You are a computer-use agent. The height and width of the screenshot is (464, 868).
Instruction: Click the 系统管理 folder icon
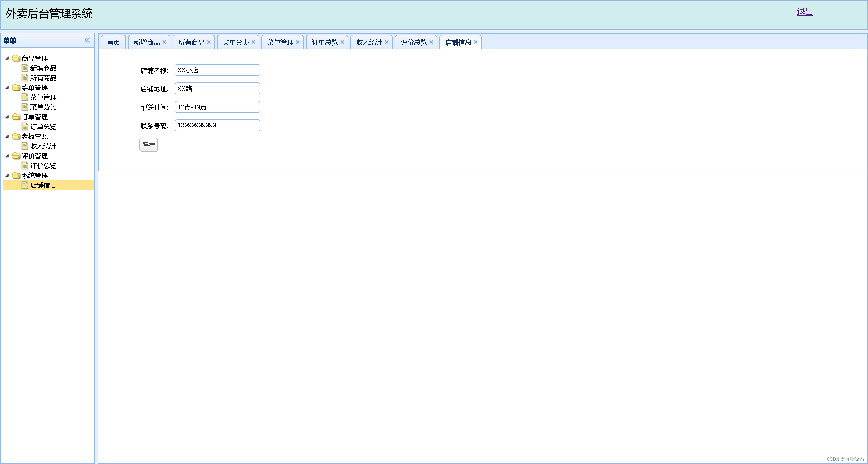pyautogui.click(x=16, y=176)
